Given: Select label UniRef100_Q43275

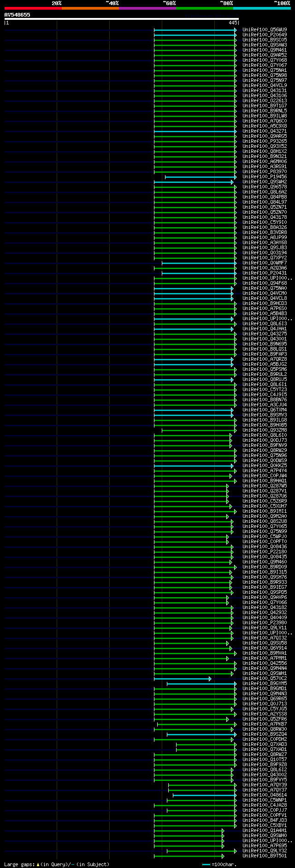Looking at the screenshot, I should (x=265, y=334).
